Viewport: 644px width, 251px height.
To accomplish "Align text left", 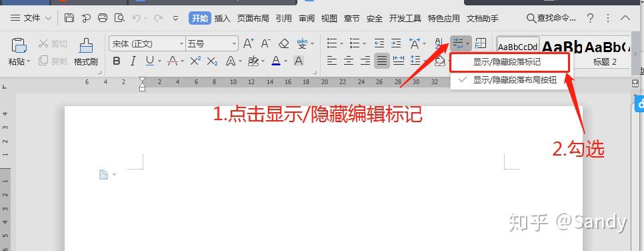I will point(332,61).
